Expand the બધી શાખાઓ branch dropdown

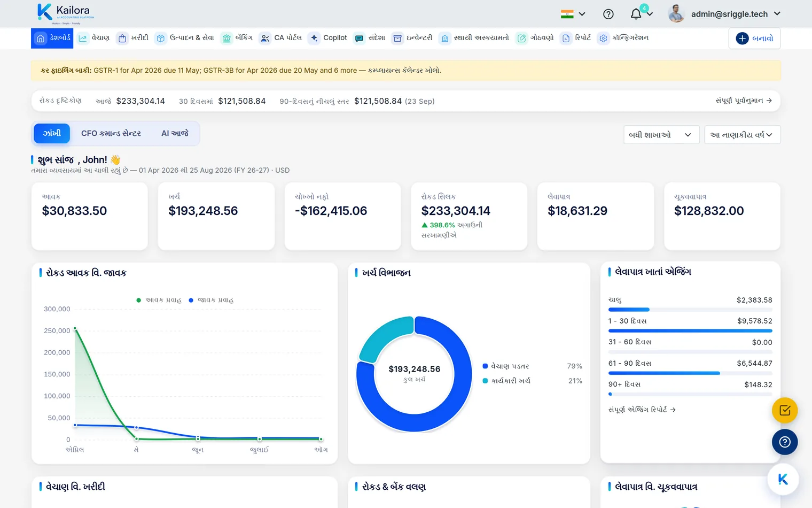661,135
